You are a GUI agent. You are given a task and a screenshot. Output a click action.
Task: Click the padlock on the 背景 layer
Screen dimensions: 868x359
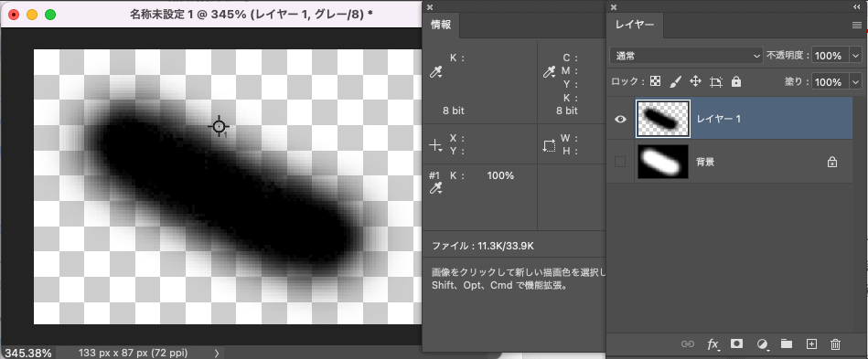[x=831, y=162]
